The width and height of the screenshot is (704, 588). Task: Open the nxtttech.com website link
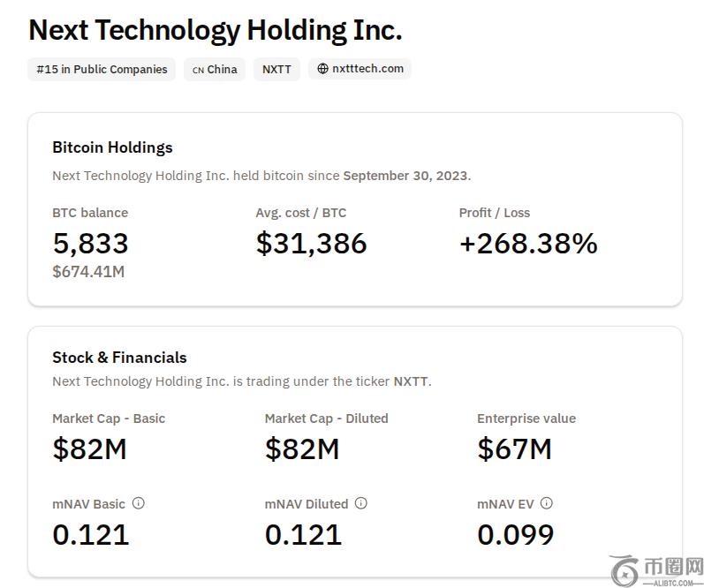click(x=367, y=69)
